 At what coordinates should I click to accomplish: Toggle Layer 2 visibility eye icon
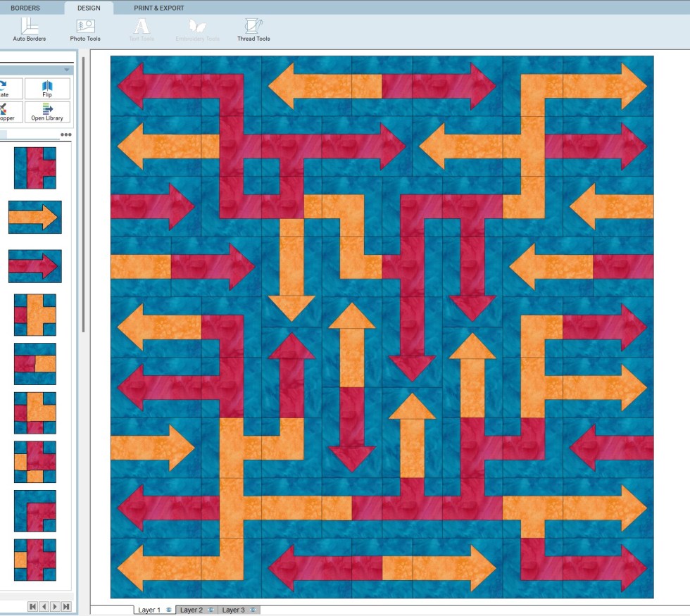pyautogui.click(x=211, y=610)
